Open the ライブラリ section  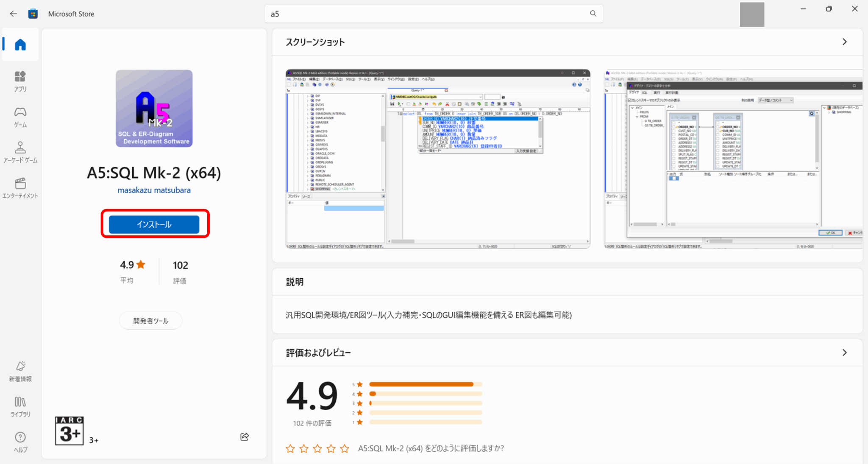pos(20,406)
